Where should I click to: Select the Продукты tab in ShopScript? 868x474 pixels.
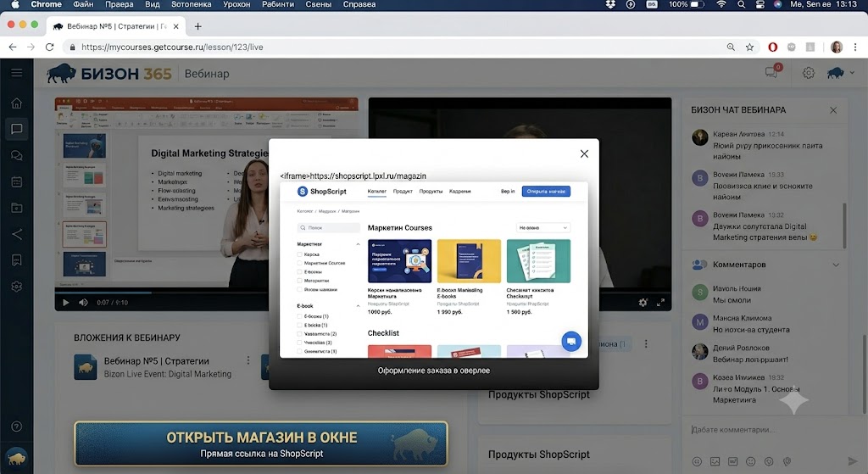pos(431,192)
